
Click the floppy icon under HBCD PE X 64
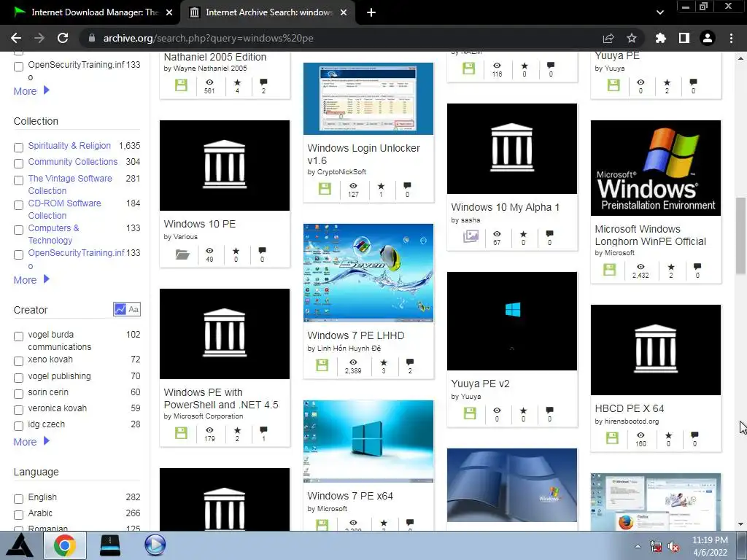point(613,437)
